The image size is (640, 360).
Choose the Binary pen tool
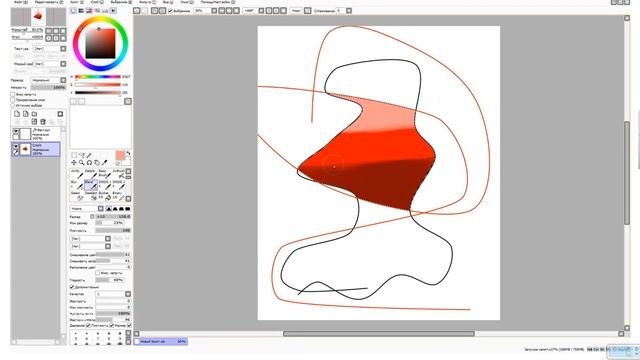tap(119, 196)
